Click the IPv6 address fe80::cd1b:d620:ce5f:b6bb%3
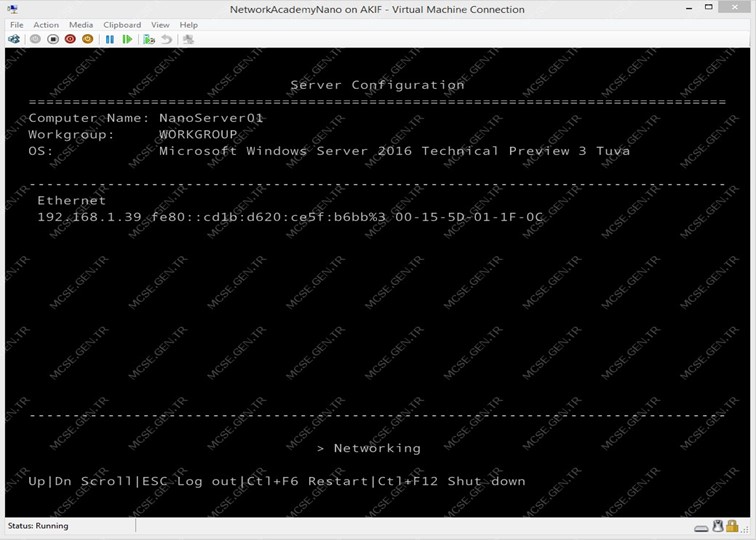 click(269, 216)
